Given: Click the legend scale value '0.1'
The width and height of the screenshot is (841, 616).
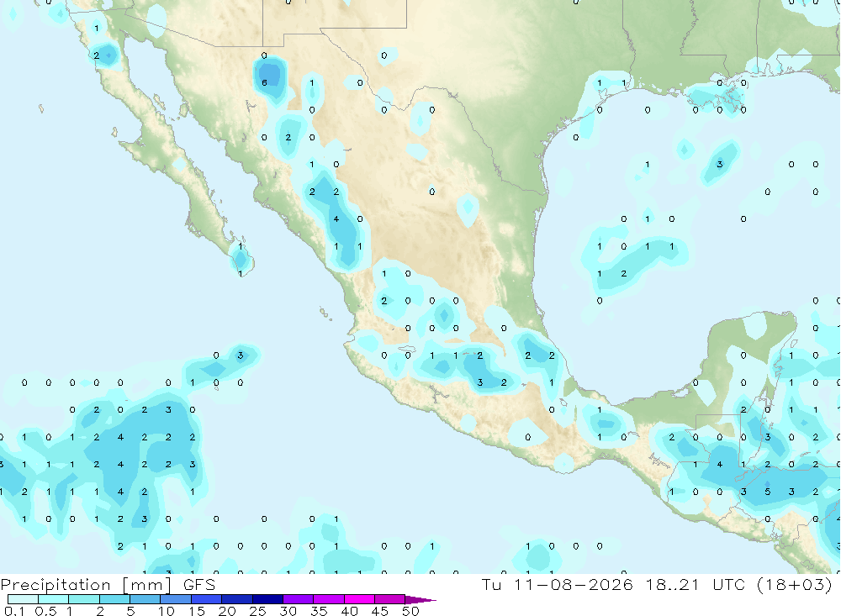Looking at the screenshot, I should [14, 611].
